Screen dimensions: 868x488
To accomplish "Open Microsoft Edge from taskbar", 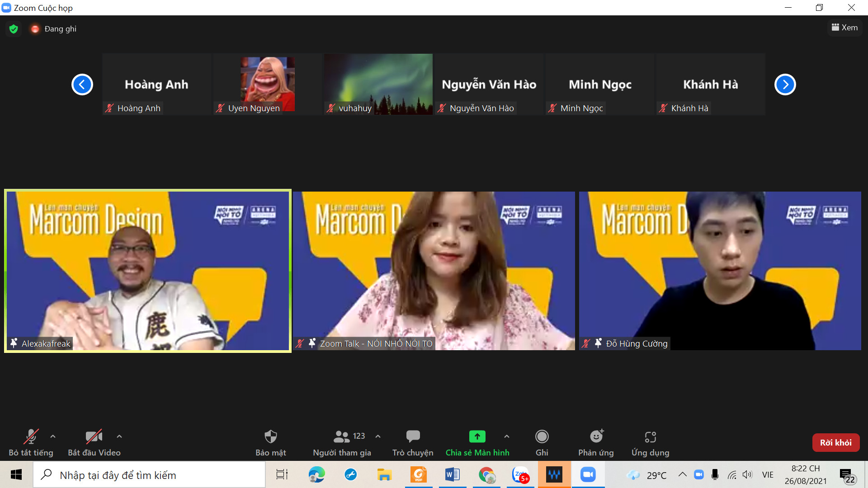I will pos(316,475).
